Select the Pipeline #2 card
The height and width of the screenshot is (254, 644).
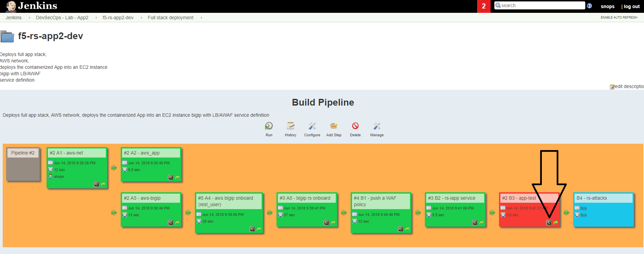(x=23, y=164)
